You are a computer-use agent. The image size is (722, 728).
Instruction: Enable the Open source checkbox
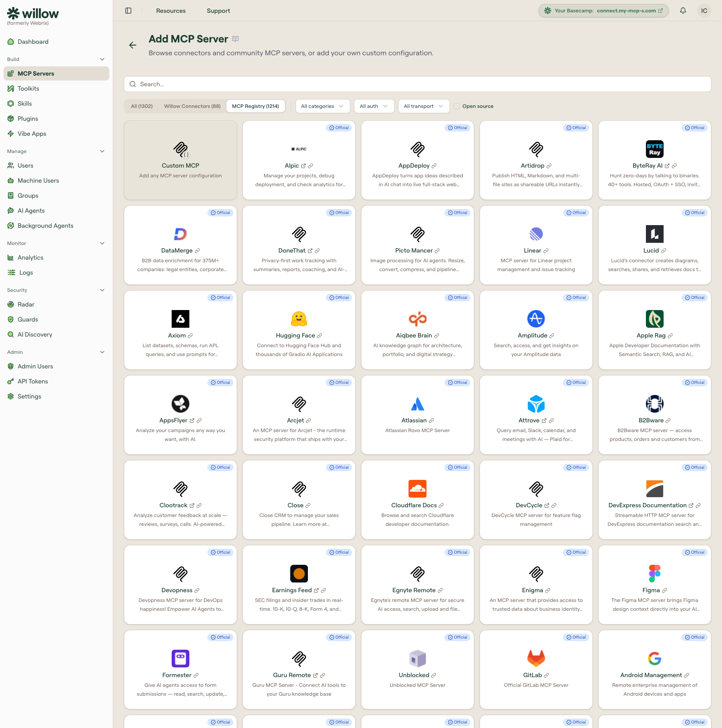tap(457, 106)
